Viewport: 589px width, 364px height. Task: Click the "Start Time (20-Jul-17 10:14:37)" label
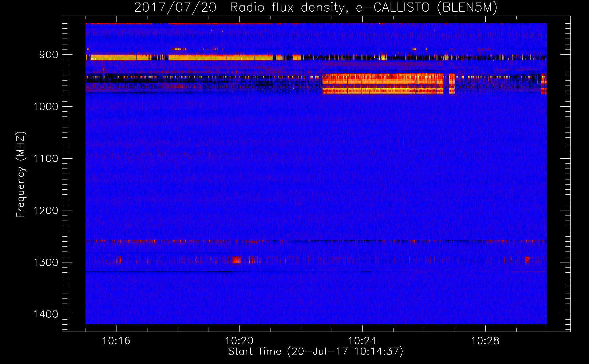point(316,352)
